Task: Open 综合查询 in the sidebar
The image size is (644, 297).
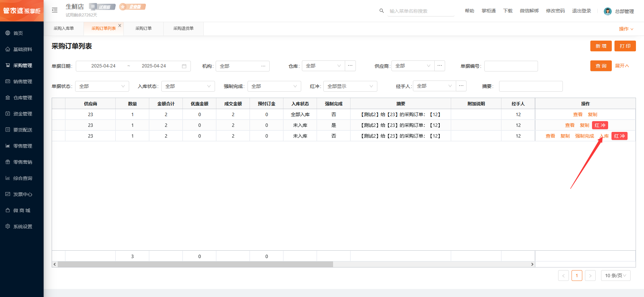Action: (x=22, y=178)
